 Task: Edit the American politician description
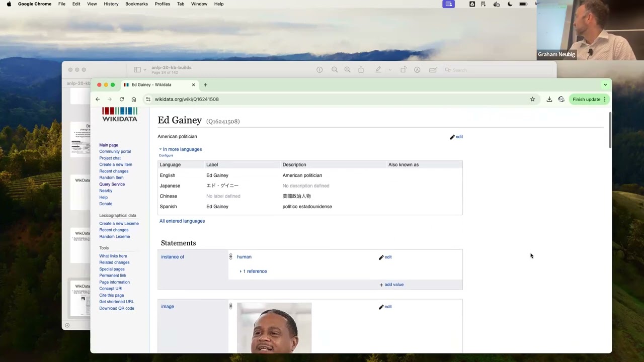click(456, 137)
